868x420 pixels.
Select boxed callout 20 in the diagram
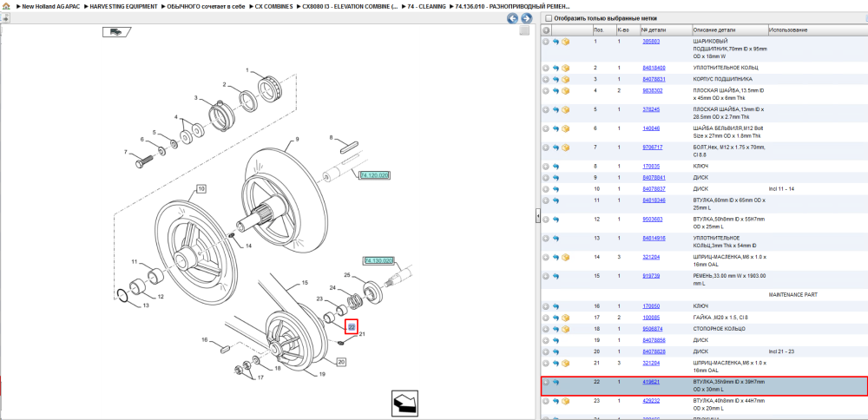coord(341,362)
